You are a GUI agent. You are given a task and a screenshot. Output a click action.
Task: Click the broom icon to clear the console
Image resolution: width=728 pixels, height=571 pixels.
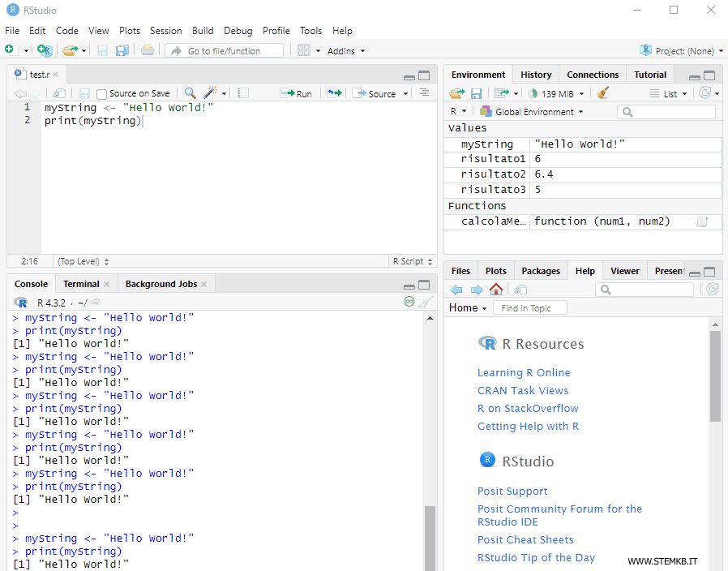(x=426, y=302)
